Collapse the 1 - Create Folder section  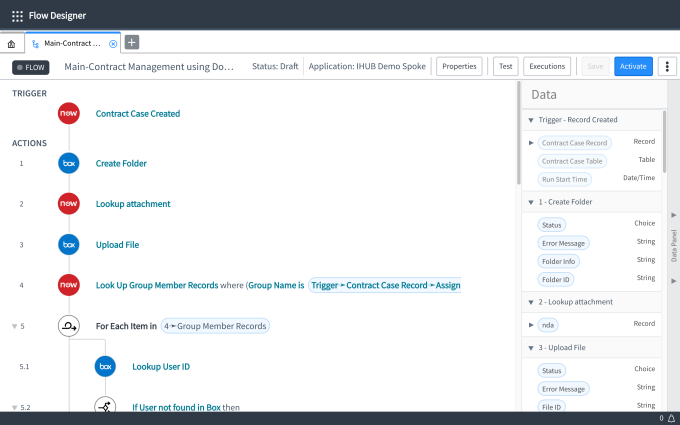tap(530, 202)
